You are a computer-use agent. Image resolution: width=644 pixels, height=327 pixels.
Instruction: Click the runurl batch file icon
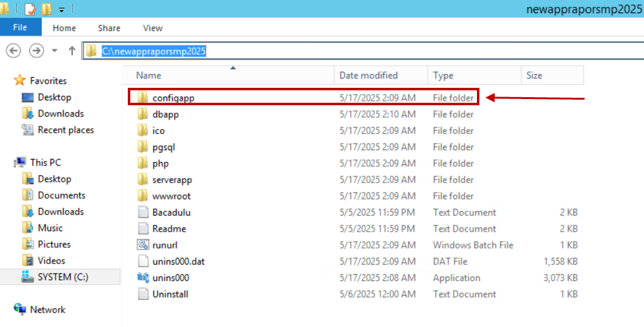(143, 245)
